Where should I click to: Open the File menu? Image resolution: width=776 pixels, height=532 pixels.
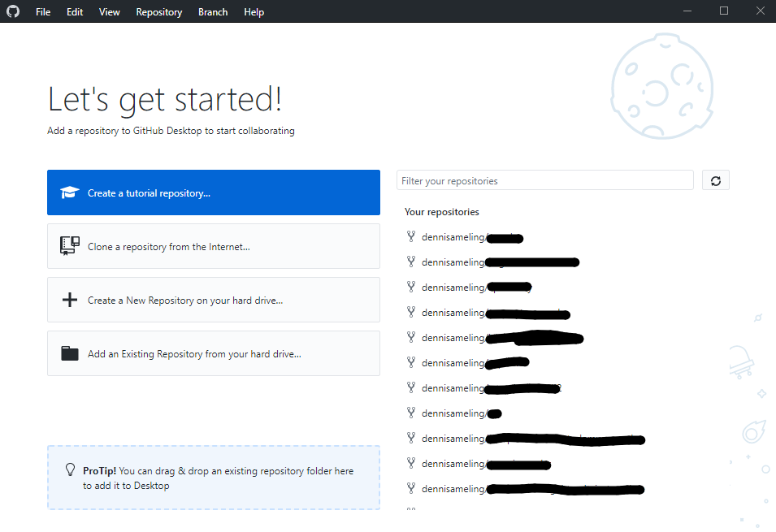(43, 12)
